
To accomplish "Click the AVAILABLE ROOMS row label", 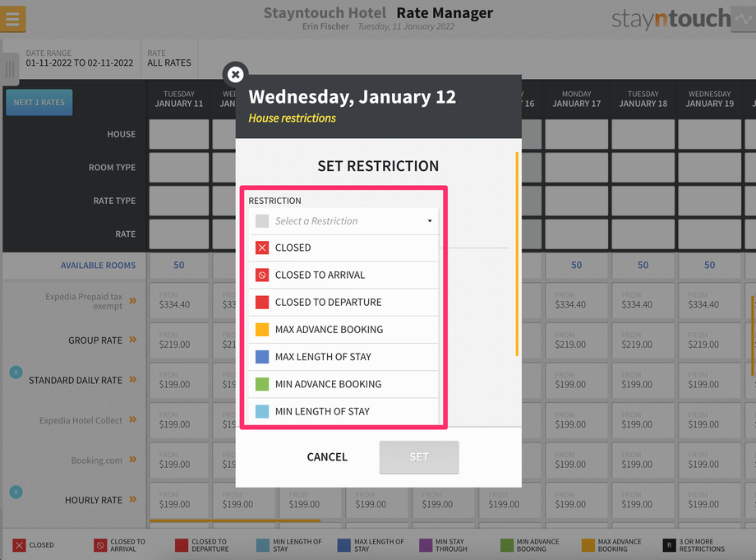I will tap(98, 266).
